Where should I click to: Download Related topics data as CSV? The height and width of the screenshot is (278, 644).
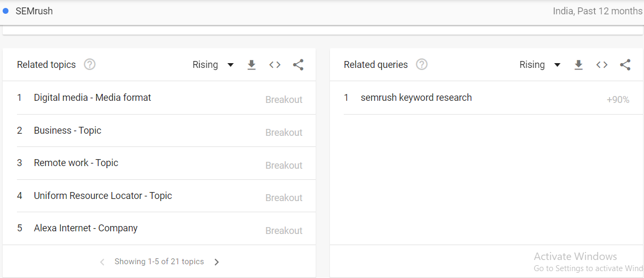[252, 65]
